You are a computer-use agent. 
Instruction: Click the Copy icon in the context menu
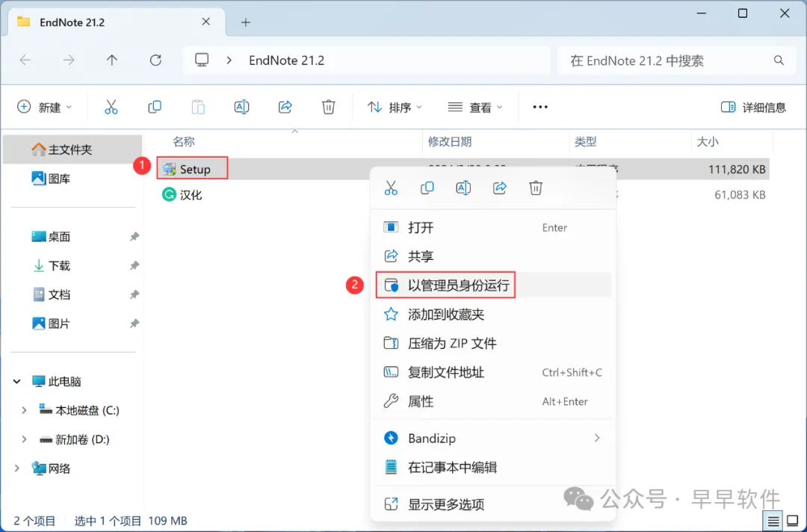(427, 188)
